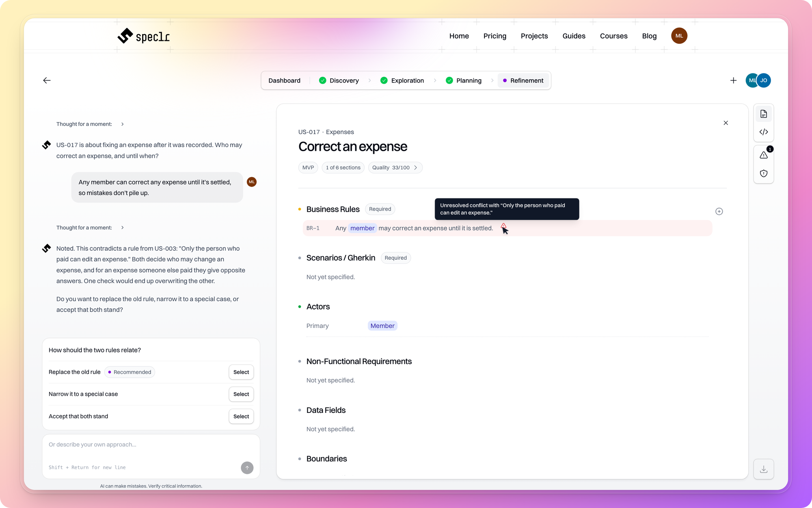
Task: Open Guides in the top navigation
Action: (x=574, y=36)
